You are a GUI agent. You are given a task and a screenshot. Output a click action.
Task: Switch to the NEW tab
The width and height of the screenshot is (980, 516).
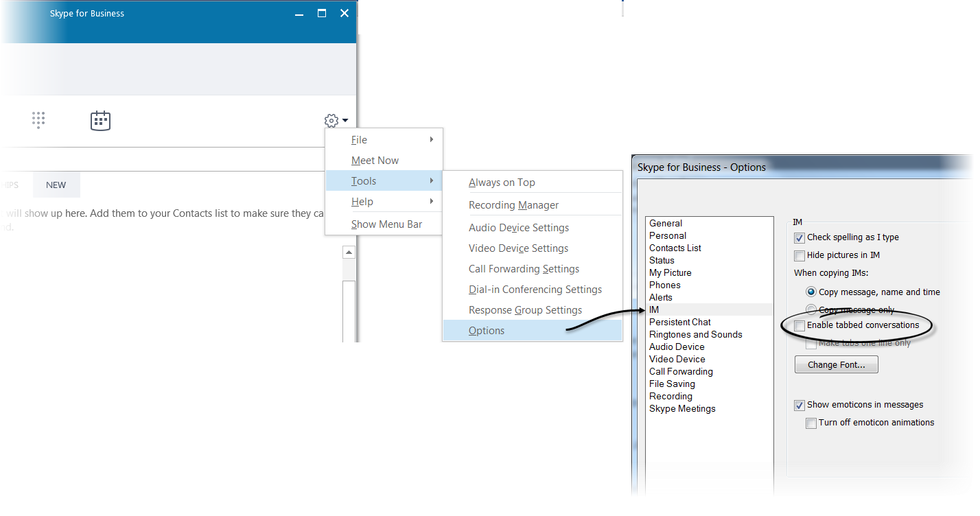coord(56,184)
